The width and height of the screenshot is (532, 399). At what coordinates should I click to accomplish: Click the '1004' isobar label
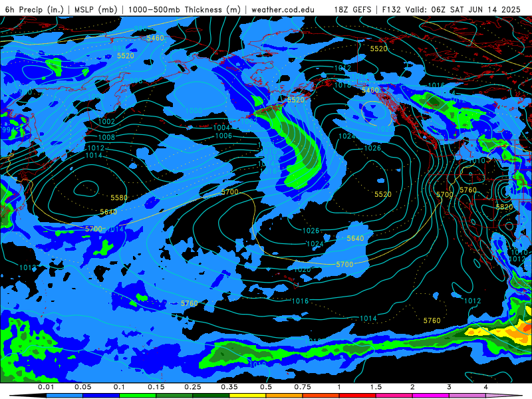pyautogui.click(x=221, y=128)
